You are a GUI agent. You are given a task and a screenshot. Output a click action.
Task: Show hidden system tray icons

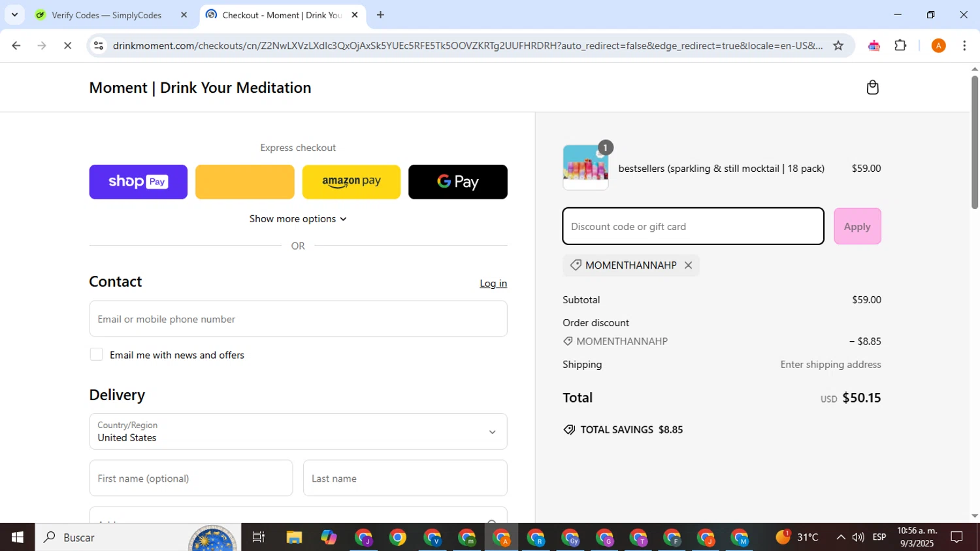tap(840, 537)
